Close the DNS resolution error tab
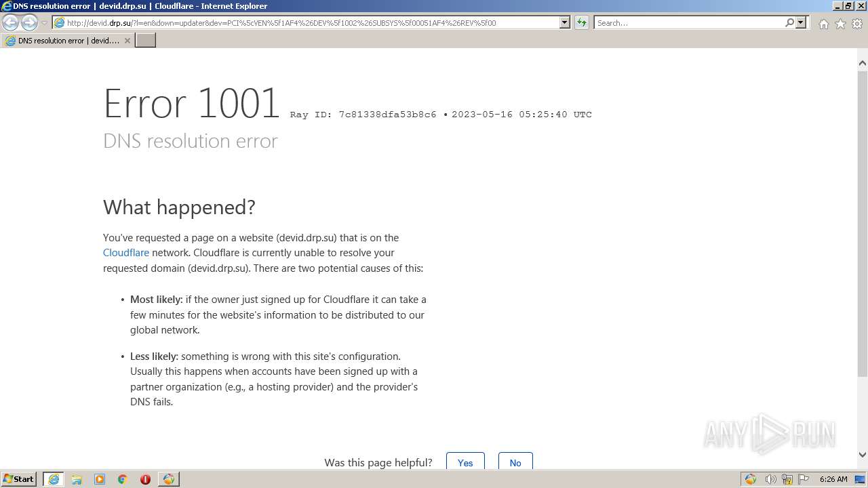The image size is (868, 488). coord(127,41)
